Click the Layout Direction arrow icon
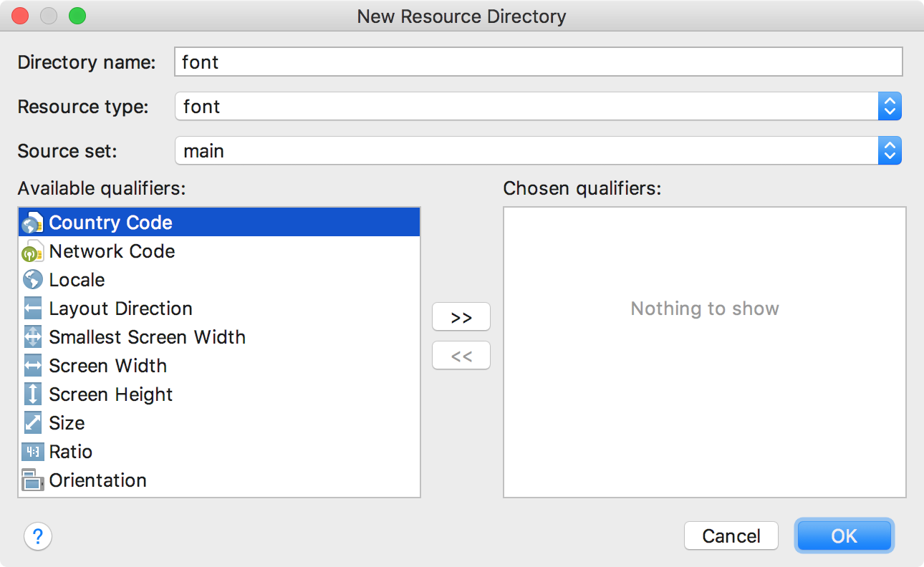 pos(32,308)
